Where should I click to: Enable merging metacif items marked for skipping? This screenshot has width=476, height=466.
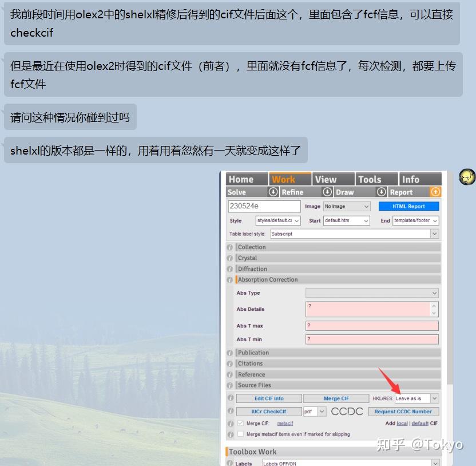[240, 434]
